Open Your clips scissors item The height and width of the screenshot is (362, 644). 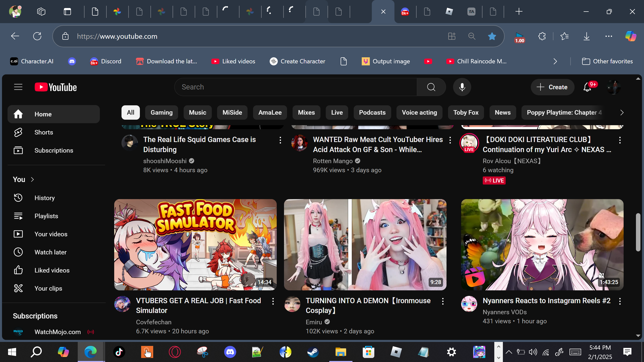coord(48,288)
